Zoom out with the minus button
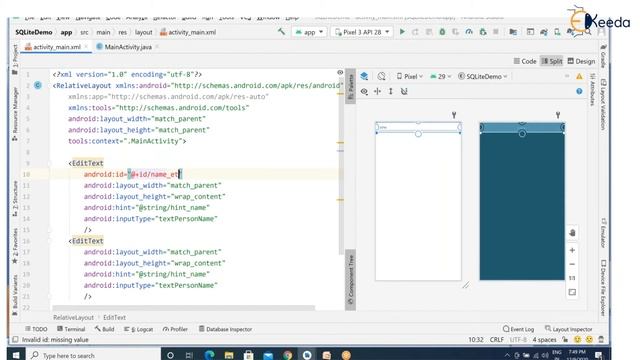640x360 pixels. [572, 264]
